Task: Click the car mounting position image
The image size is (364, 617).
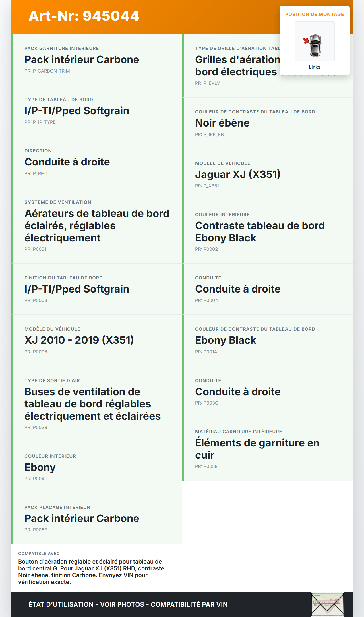Action: [315, 41]
